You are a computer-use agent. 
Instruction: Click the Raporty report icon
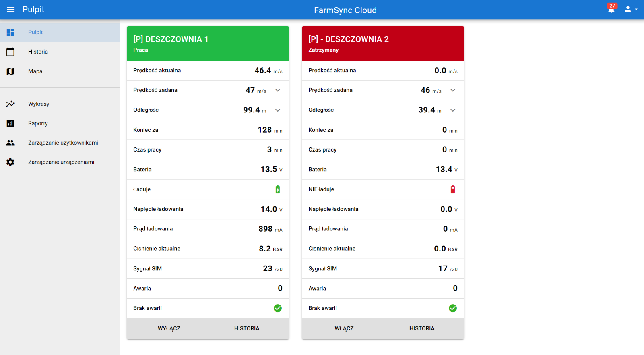click(x=10, y=123)
